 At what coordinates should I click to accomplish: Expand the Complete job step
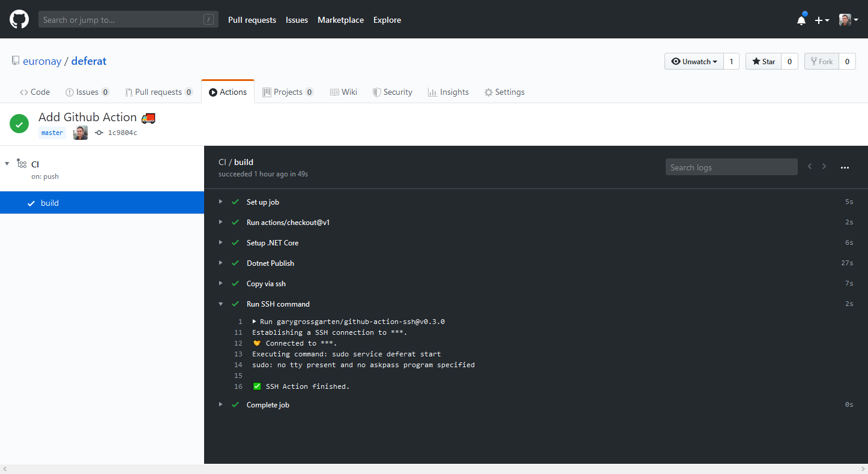221,404
